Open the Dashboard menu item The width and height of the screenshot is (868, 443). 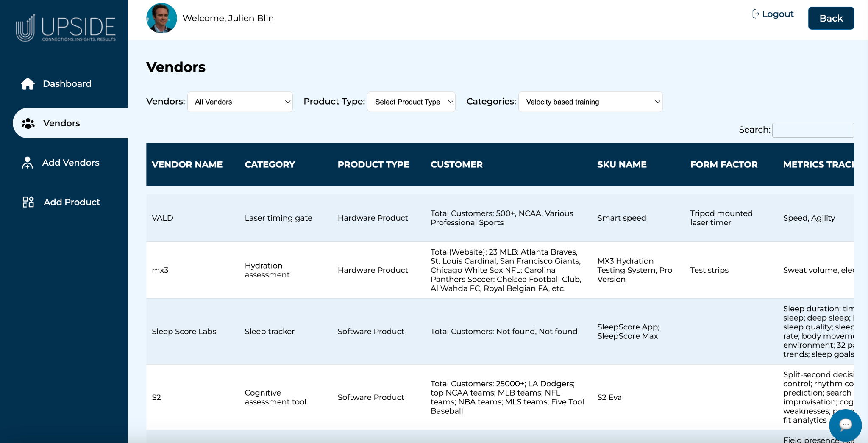pos(67,84)
